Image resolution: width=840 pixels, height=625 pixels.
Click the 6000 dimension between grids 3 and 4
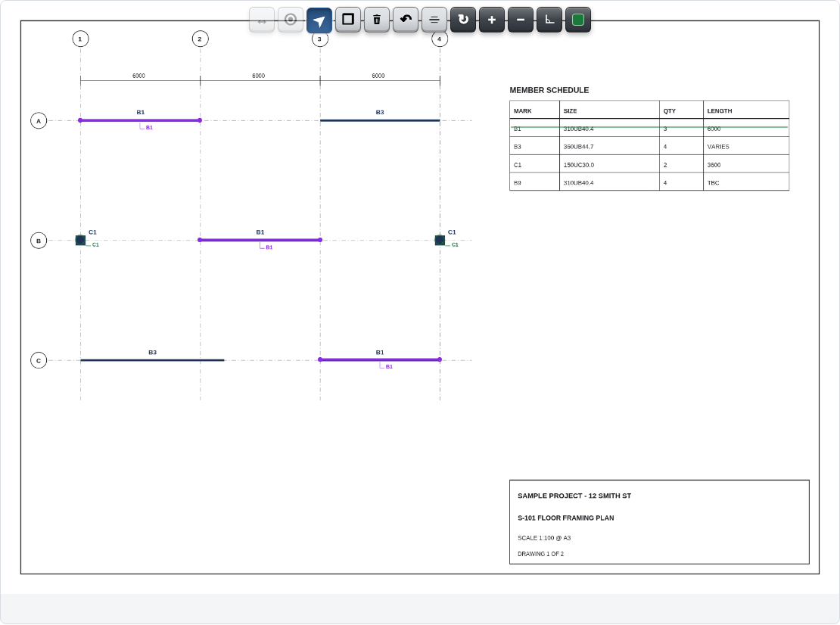pyautogui.click(x=378, y=76)
